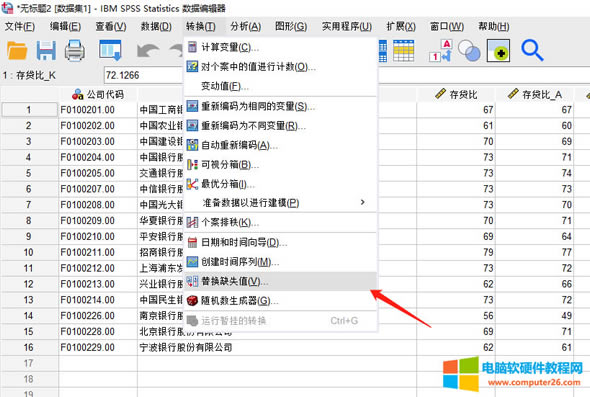
Task: Choose 重新编码为不同变量(R)
Action: (280, 125)
